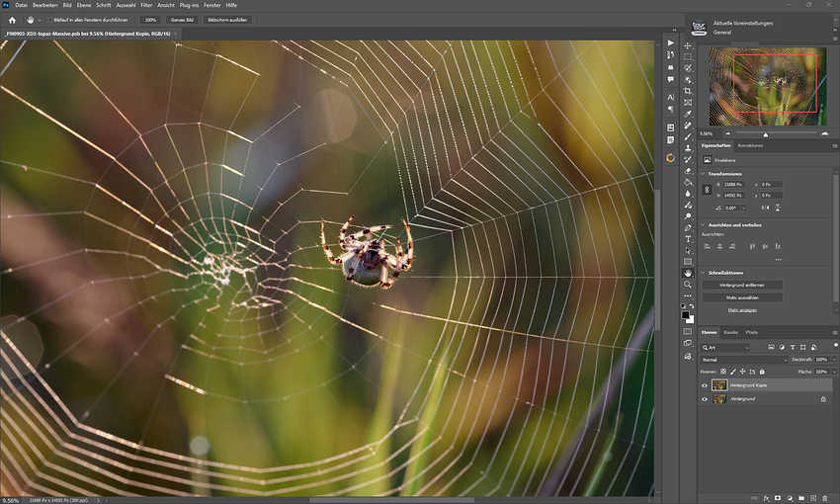Click the Navigator preview thumbnail
Image resolution: width=840 pixels, height=504 pixels.
766,86
